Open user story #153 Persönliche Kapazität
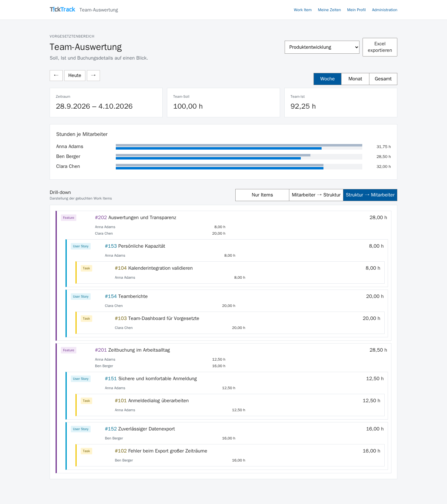The height and width of the screenshot is (504, 447). (135, 246)
